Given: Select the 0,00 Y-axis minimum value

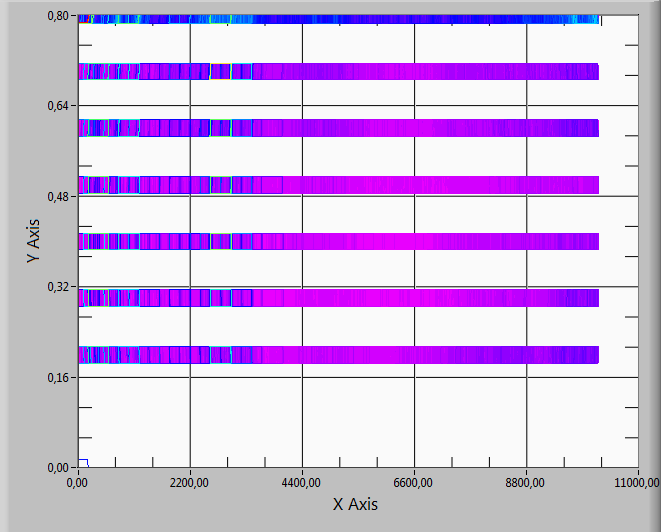Looking at the screenshot, I should pyautogui.click(x=58, y=468).
